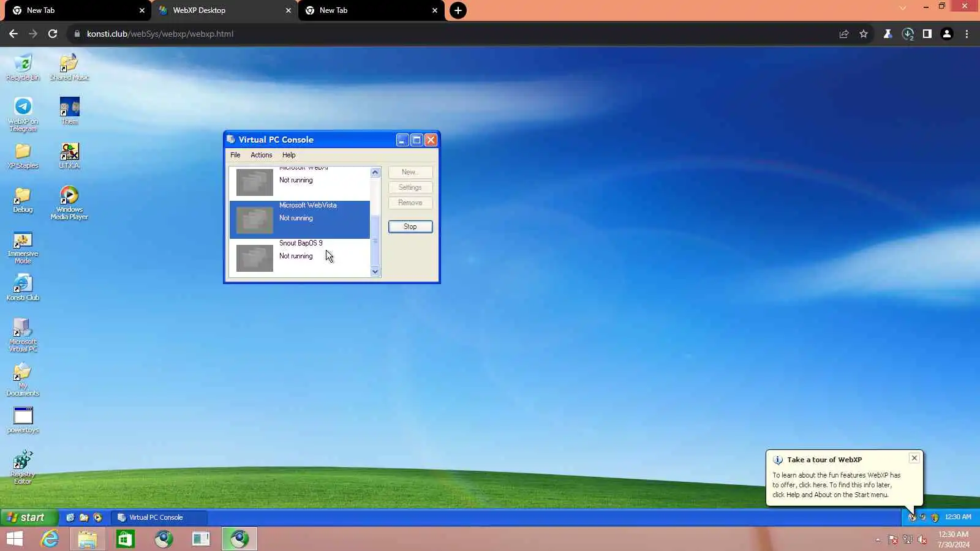Launch WebXP on Telegram shortcut

23,114
